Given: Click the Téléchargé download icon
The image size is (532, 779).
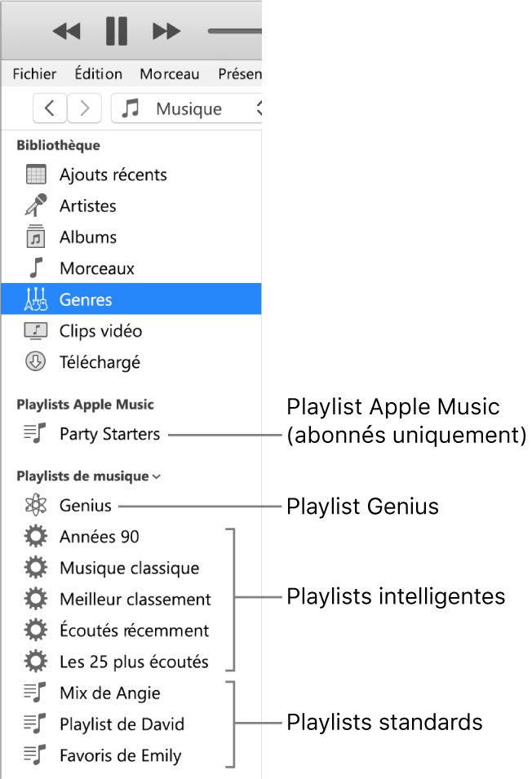Looking at the screenshot, I should tap(33, 361).
